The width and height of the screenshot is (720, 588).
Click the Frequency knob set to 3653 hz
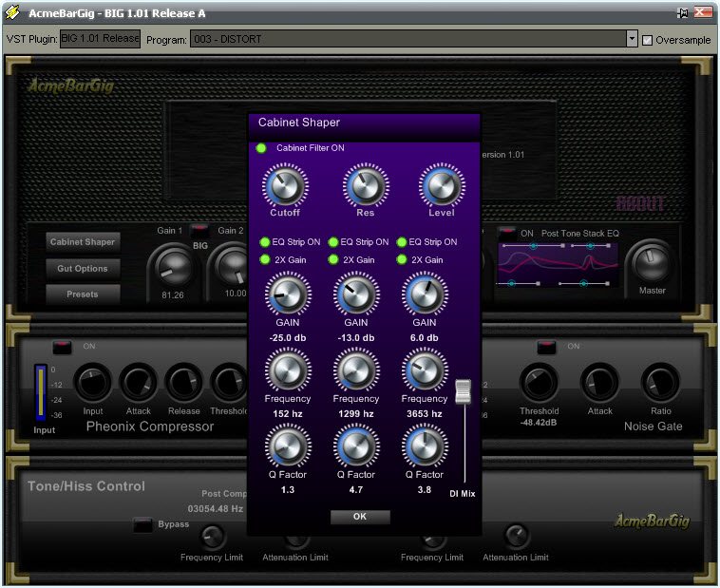425,370
